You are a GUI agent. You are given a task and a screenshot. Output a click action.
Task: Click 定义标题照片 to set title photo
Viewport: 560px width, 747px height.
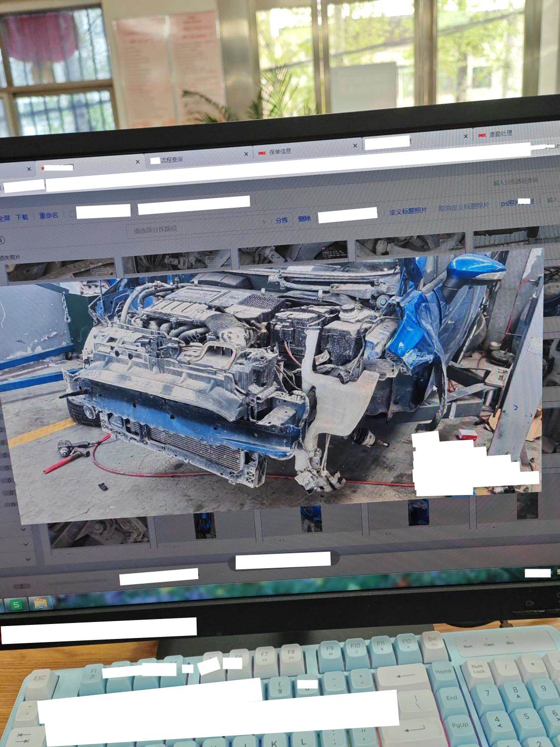click(408, 211)
